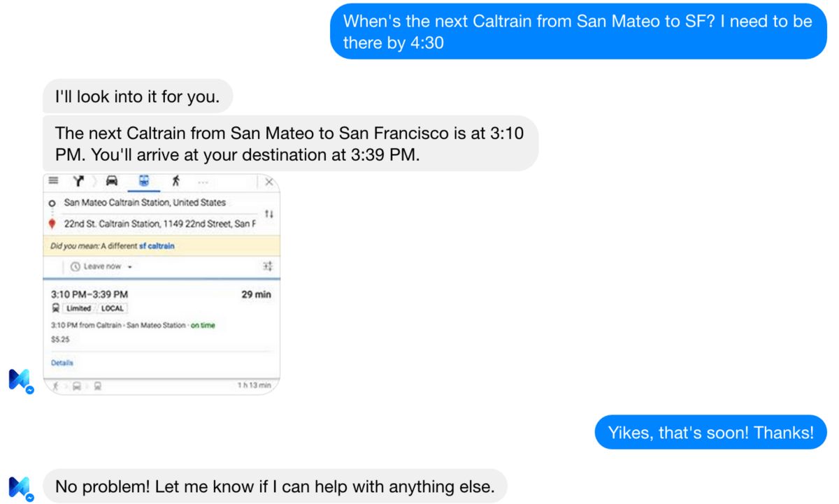Switch to driving directions car icon
This screenshot has height=504, width=839.
112,182
